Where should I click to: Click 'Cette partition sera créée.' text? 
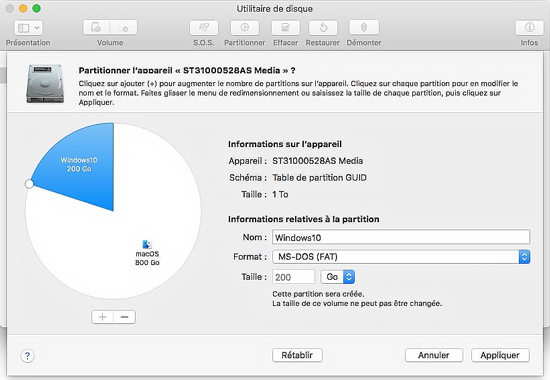(318, 294)
